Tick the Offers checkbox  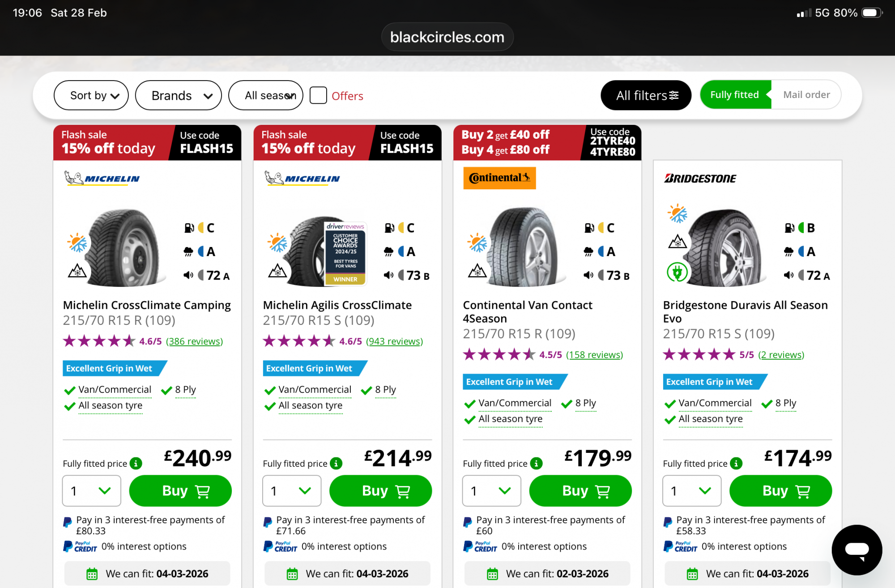click(x=318, y=95)
